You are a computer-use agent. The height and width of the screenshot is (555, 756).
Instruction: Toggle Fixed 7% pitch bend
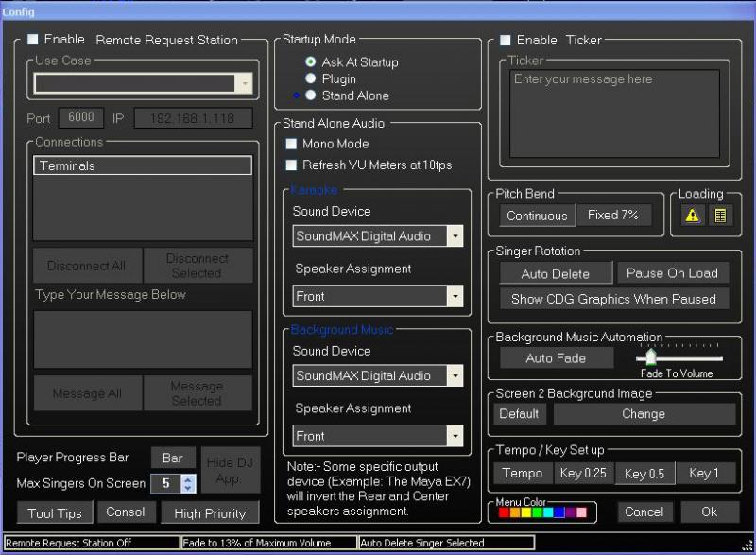tap(613, 215)
